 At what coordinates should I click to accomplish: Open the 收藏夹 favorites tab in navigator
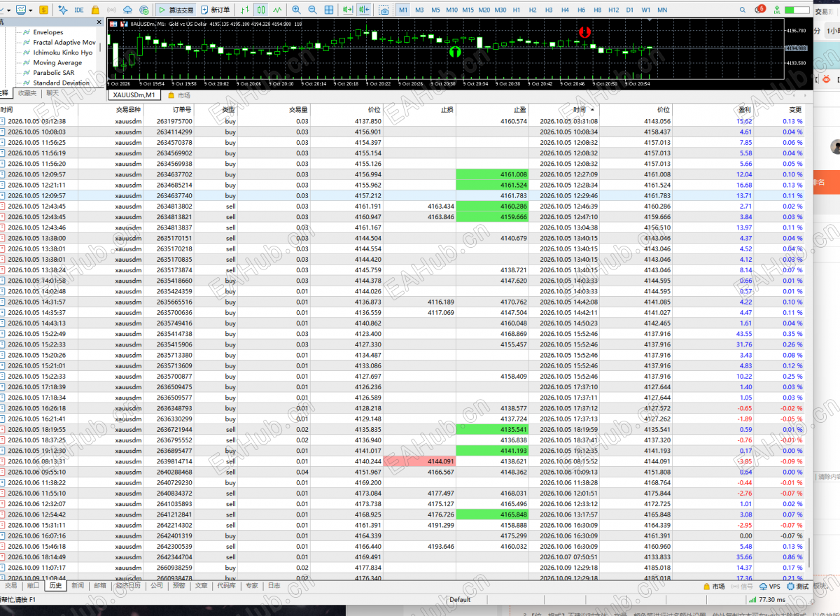(27, 93)
